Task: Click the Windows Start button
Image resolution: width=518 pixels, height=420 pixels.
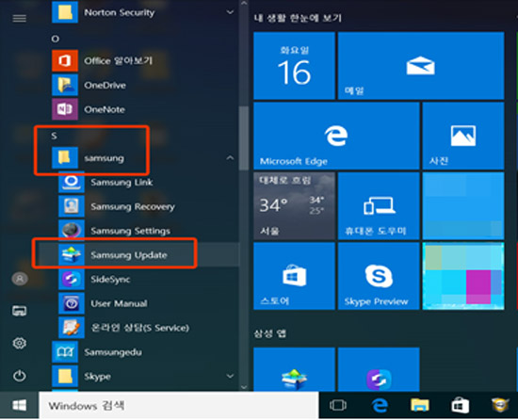Action: click(x=19, y=405)
